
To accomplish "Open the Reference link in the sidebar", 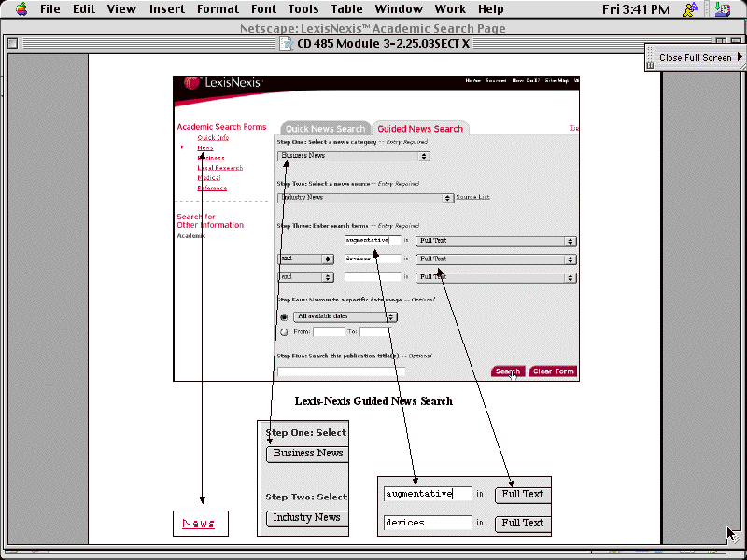I will [x=212, y=189].
